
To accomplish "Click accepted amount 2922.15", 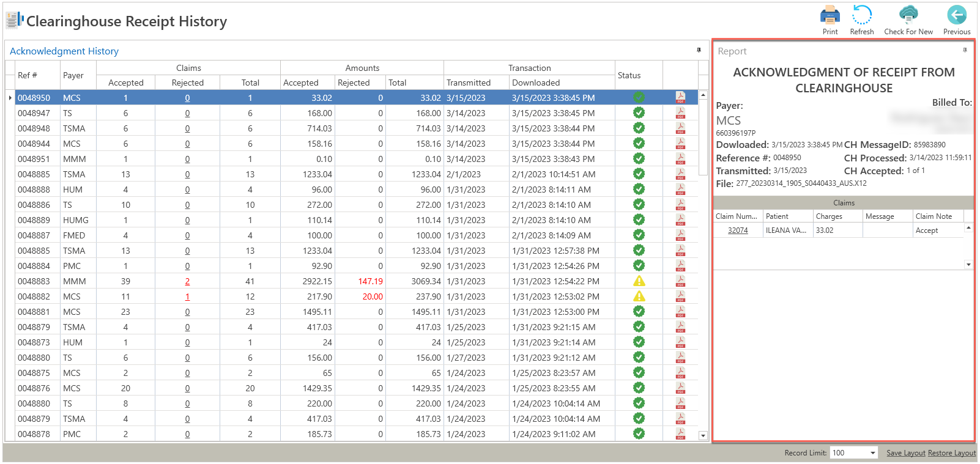I will point(317,281).
